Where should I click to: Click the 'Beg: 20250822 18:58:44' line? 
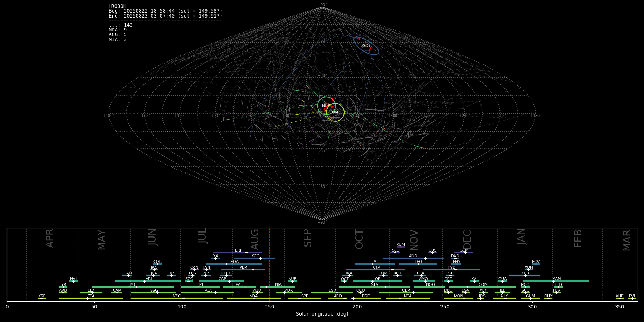coord(166,11)
